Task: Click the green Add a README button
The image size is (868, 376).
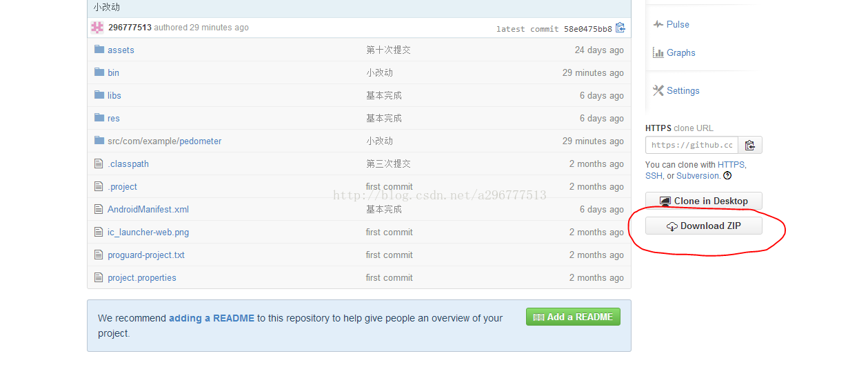Action: (573, 317)
